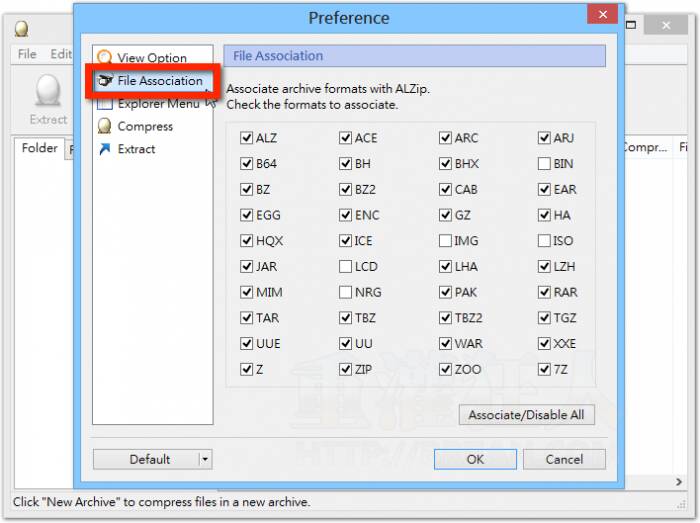Toggle the BZ checkbox
The width and height of the screenshot is (700, 523).
[x=246, y=189]
